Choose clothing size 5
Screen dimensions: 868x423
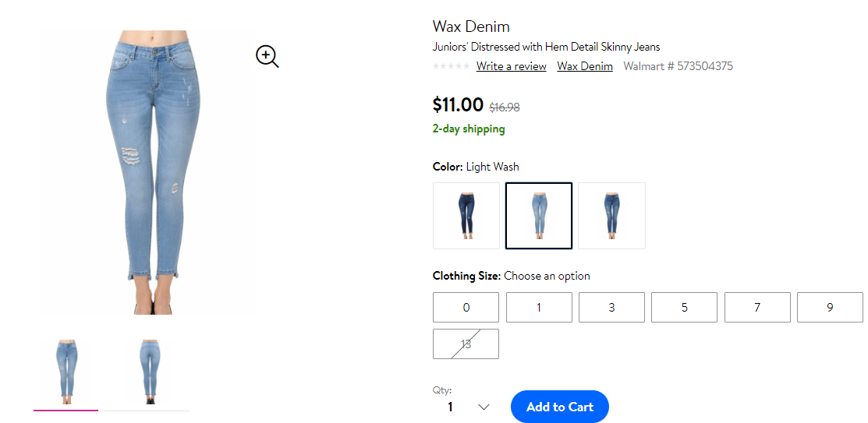pos(684,308)
